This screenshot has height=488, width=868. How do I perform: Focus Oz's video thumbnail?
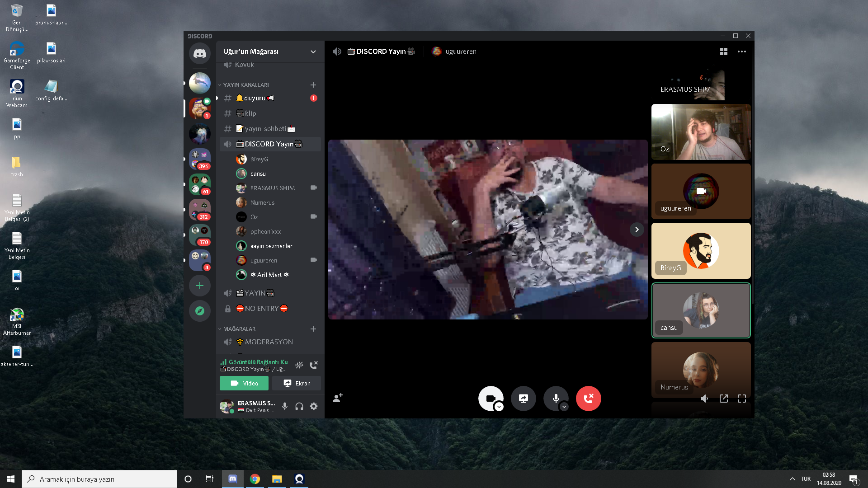701,132
